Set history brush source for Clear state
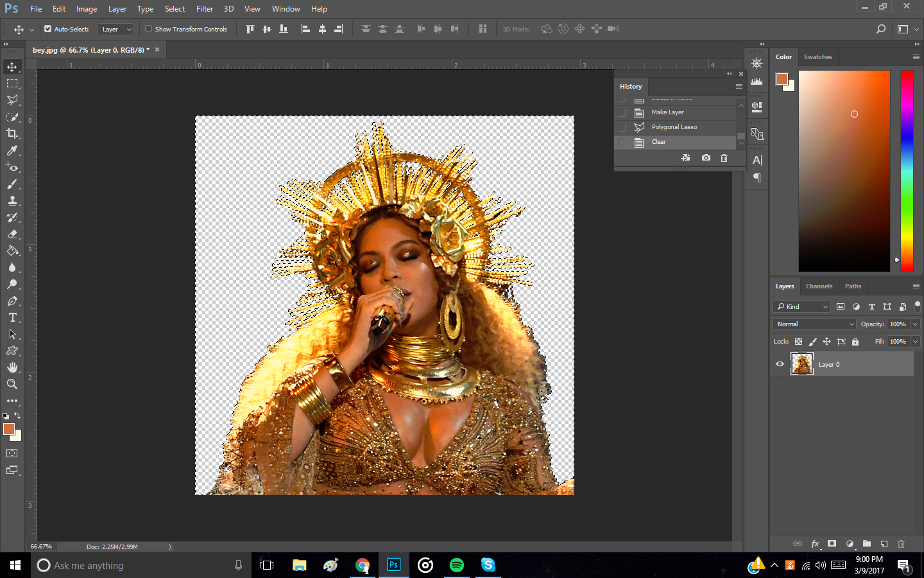 pyautogui.click(x=621, y=142)
